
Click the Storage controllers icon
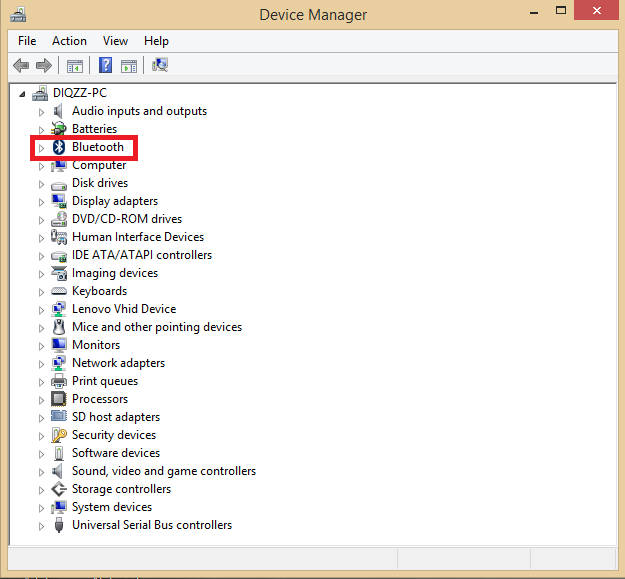pos(59,489)
